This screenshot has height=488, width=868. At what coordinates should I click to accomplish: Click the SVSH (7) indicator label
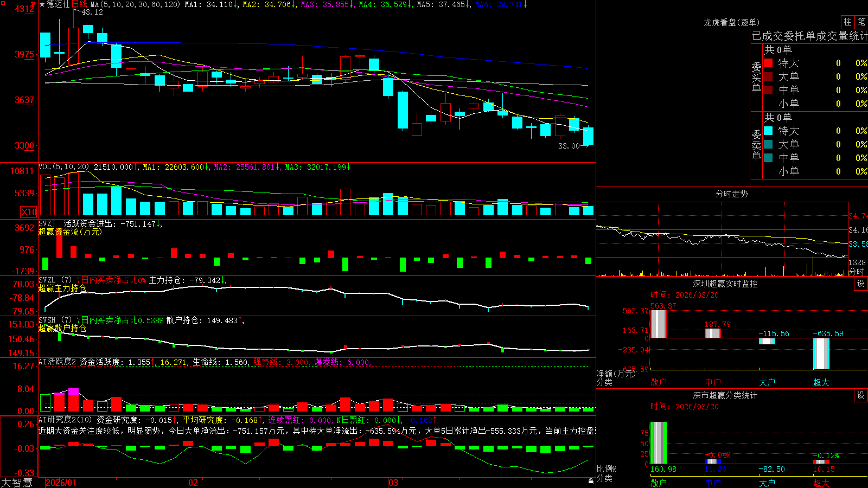55,320
